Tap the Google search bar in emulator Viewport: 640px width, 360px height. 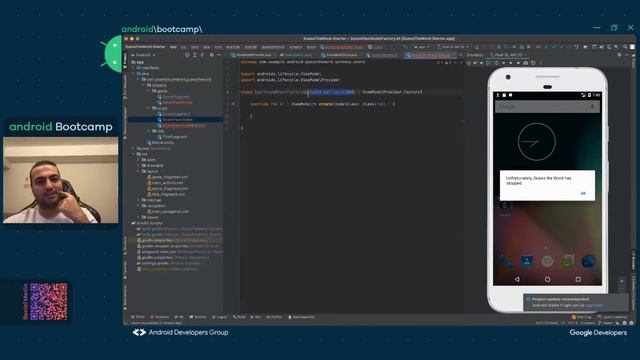coord(547,107)
